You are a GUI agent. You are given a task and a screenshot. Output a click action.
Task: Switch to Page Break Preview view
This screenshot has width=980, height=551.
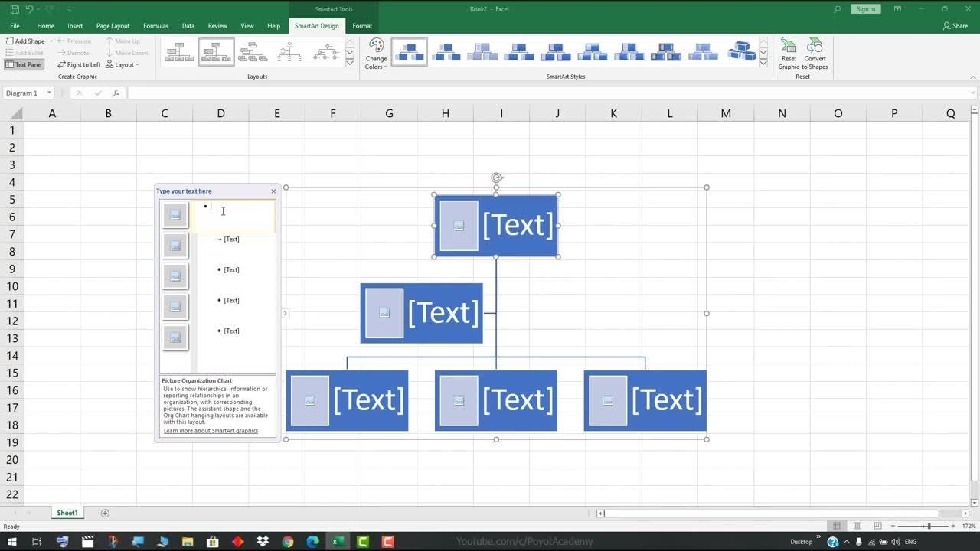877,527
